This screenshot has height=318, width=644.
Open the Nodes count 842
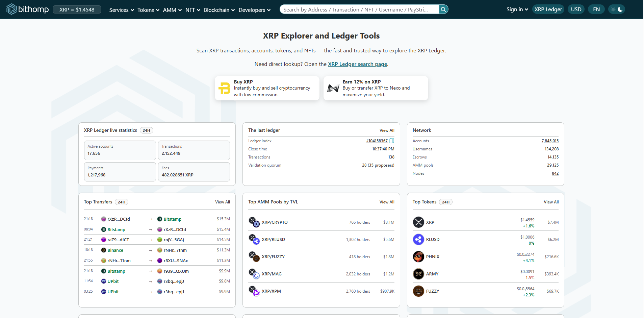pyautogui.click(x=555, y=173)
